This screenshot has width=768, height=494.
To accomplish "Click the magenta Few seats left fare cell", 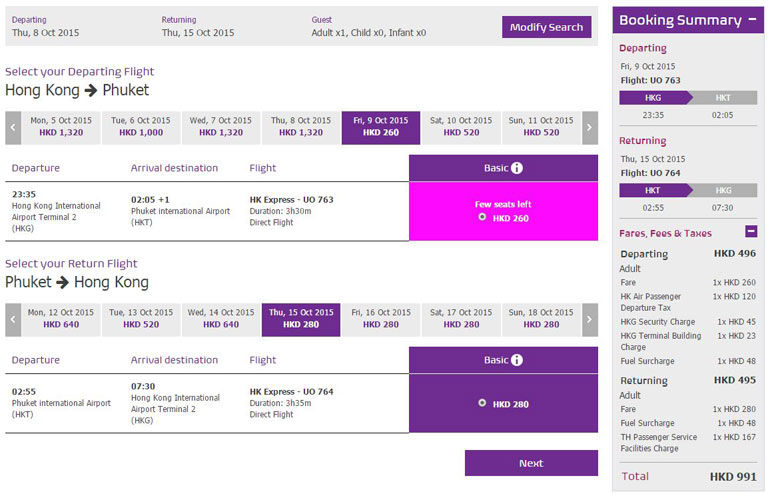I will (x=503, y=211).
